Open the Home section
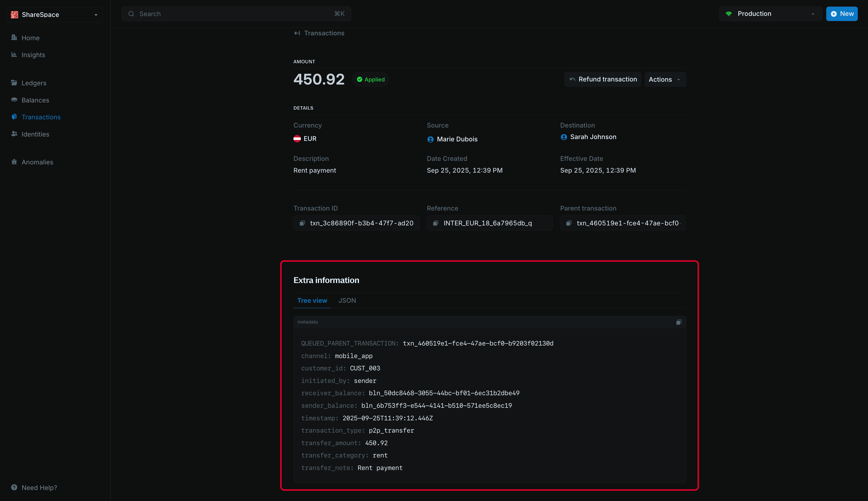868x501 pixels. 30,38
